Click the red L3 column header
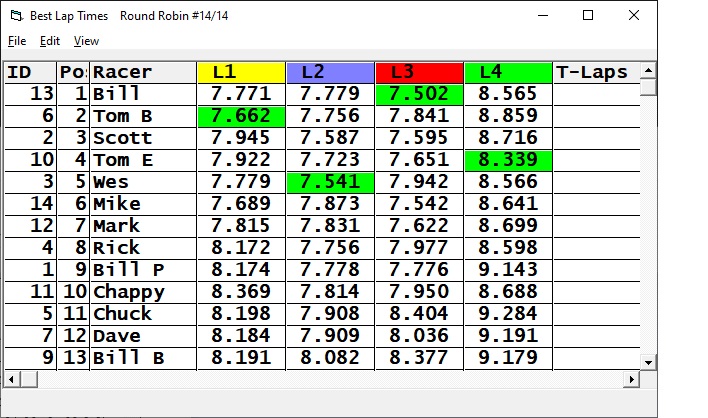Viewport: 708px width, 418px height. click(x=419, y=72)
